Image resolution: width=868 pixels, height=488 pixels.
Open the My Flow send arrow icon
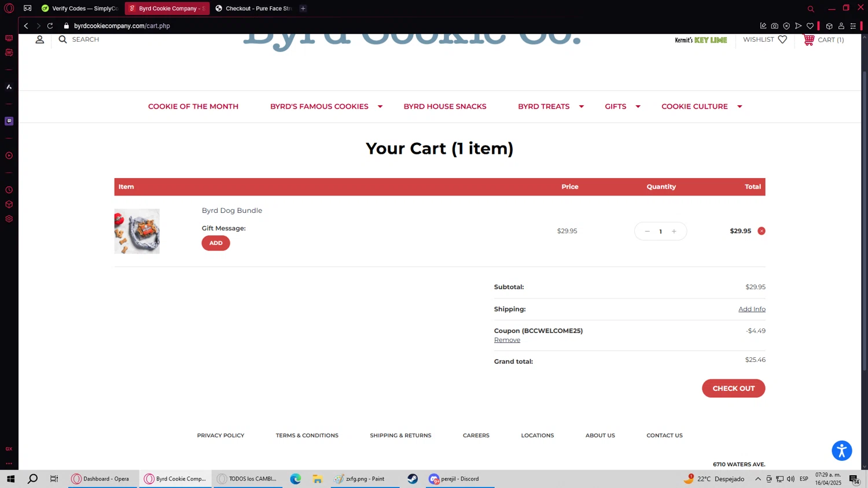[x=798, y=26]
